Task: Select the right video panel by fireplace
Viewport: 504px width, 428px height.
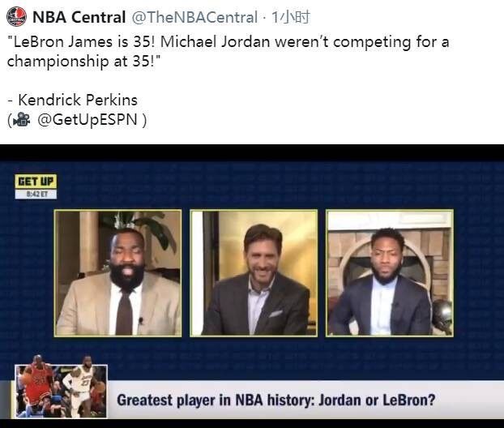Action: [x=390, y=273]
